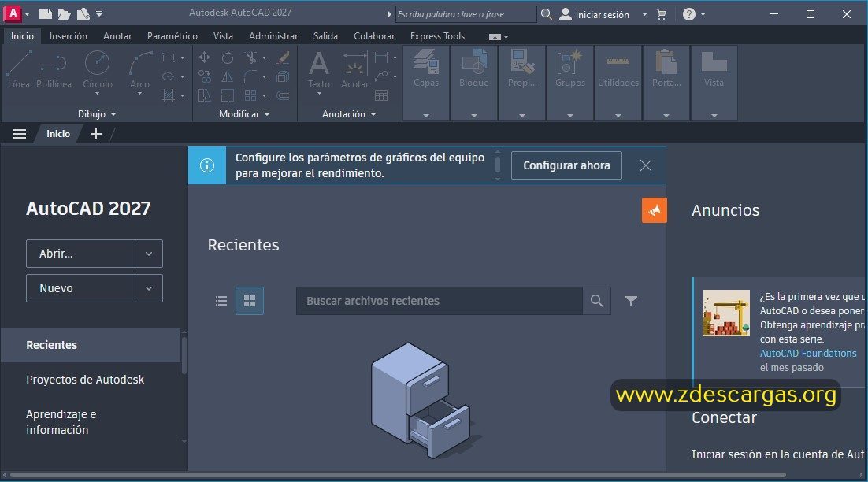This screenshot has width=868, height=482.
Task: Select the linear dimension tool
Action: [381, 57]
